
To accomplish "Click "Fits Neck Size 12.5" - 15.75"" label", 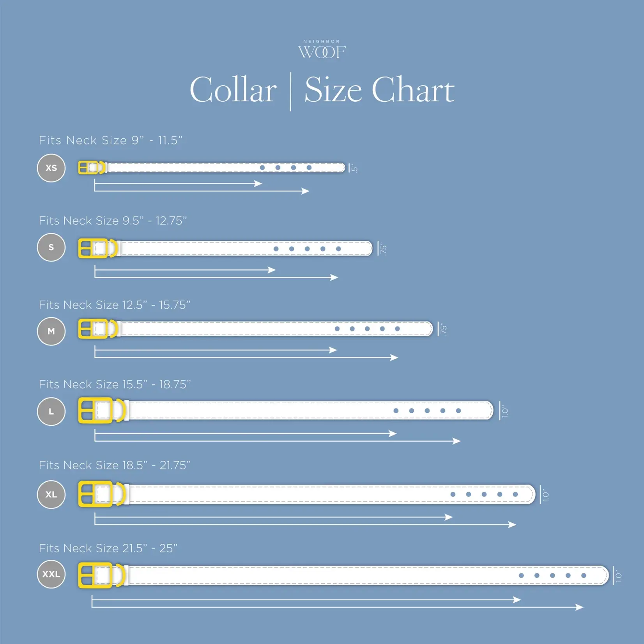I will click(115, 305).
